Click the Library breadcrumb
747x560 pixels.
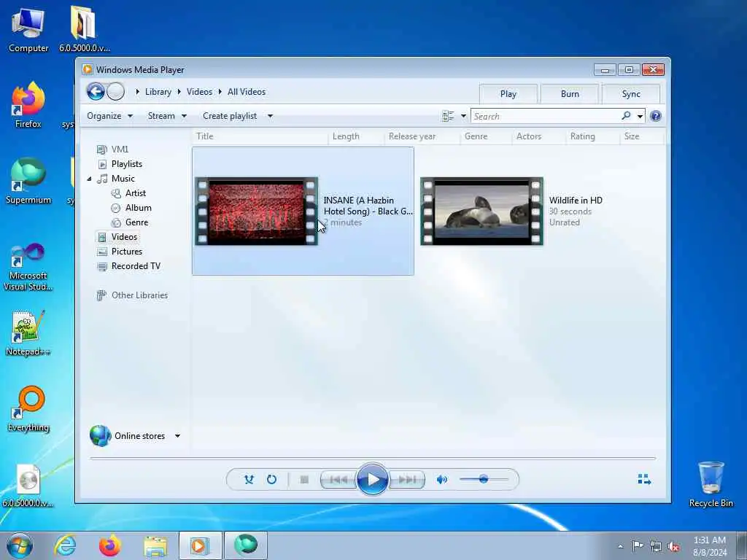tap(158, 91)
